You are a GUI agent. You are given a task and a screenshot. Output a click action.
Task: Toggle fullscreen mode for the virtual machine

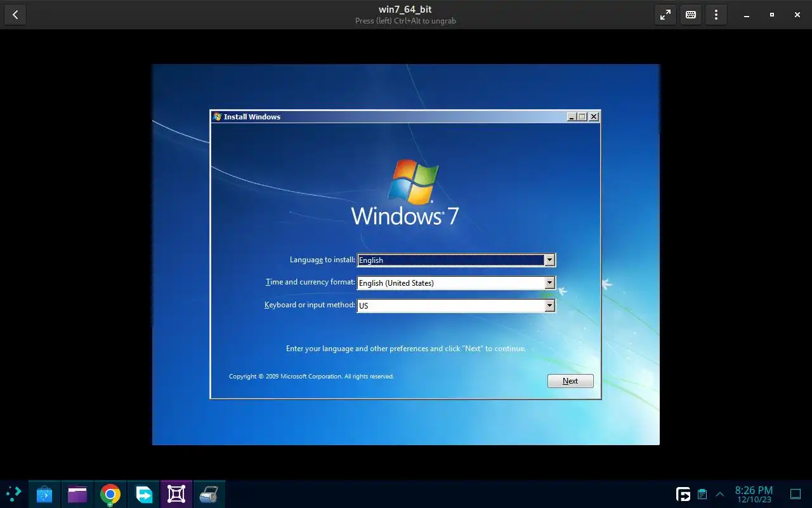pos(665,15)
